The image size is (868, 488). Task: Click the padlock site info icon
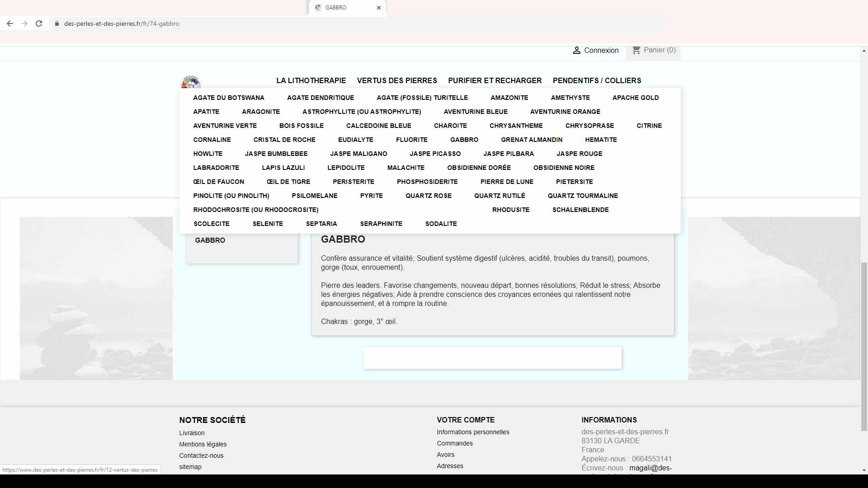coord(57,23)
